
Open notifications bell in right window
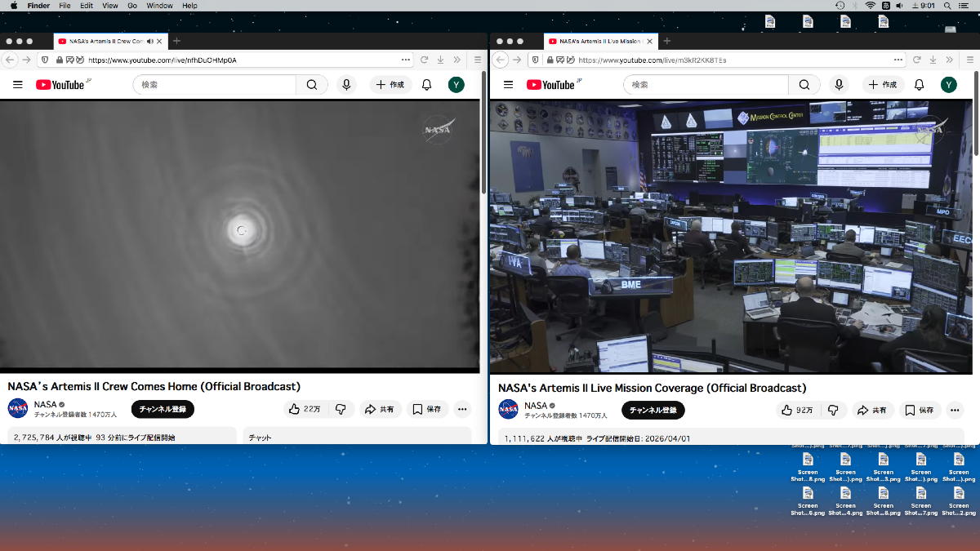coord(919,85)
